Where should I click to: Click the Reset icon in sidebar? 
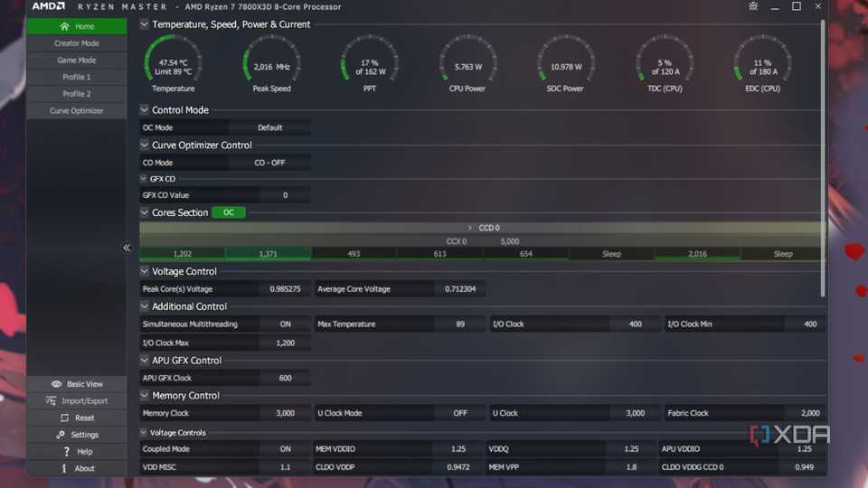click(64, 418)
